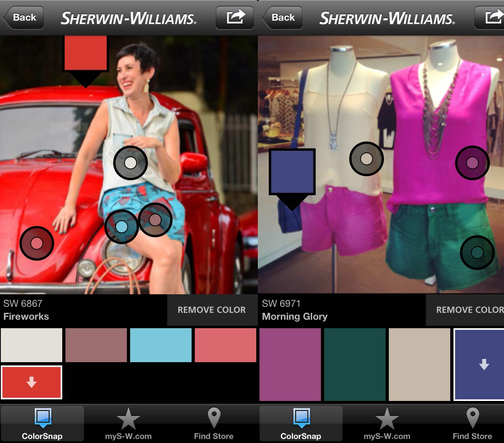Open left ColorSnap tab
The width and height of the screenshot is (504, 443).
42,424
